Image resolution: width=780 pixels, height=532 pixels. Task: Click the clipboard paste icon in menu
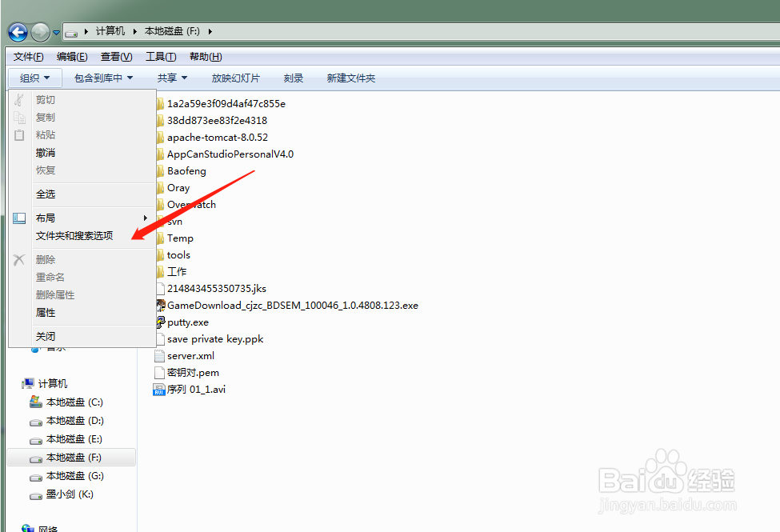click(19, 135)
